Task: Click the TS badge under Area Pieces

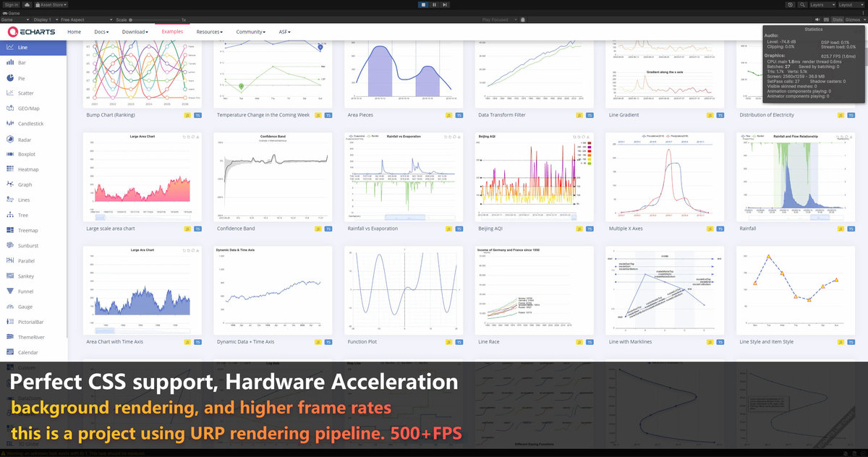Action: click(459, 115)
